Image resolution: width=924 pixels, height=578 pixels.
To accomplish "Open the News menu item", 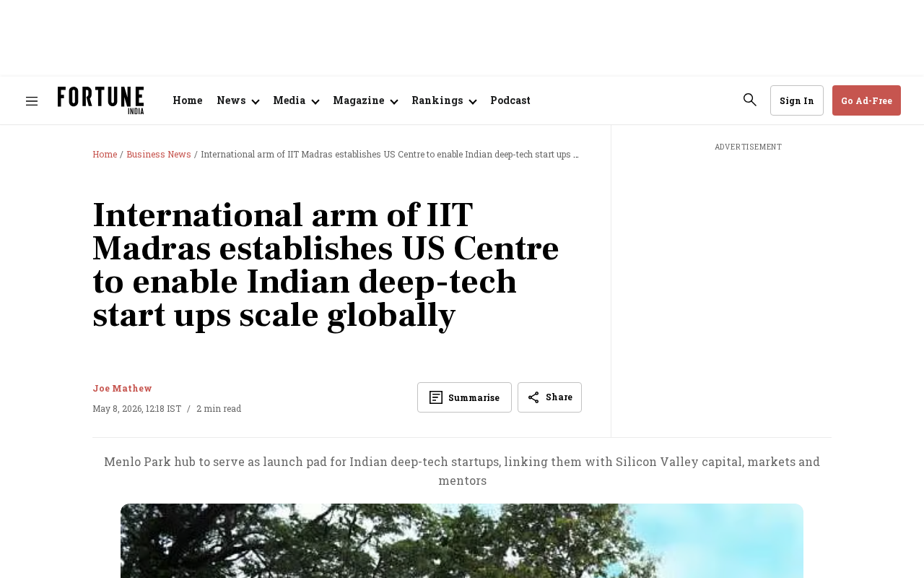I will click(232, 100).
